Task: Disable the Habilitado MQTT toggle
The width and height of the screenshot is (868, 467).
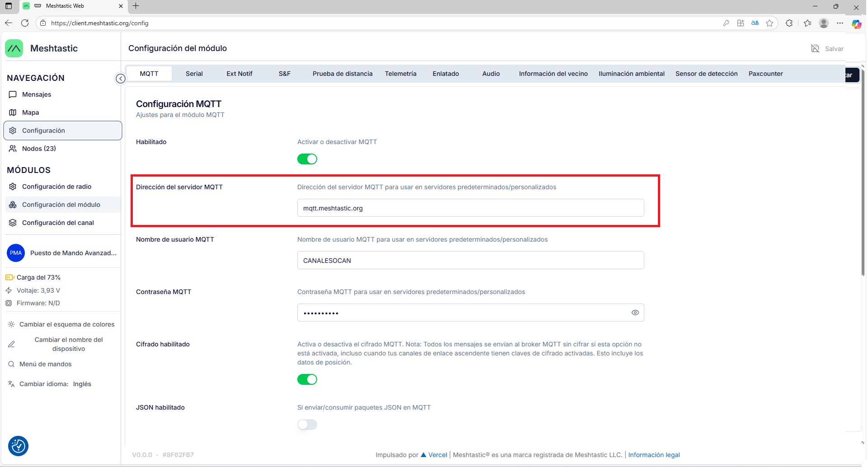Action: (307, 159)
